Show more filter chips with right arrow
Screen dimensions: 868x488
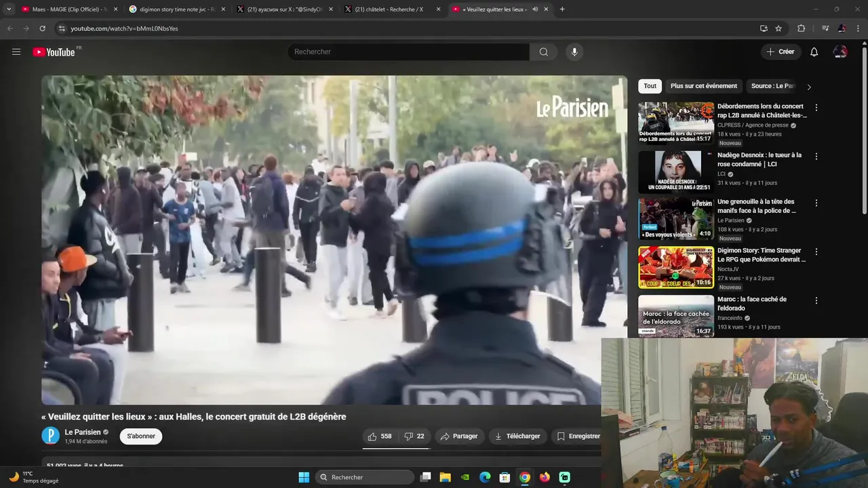(808, 87)
